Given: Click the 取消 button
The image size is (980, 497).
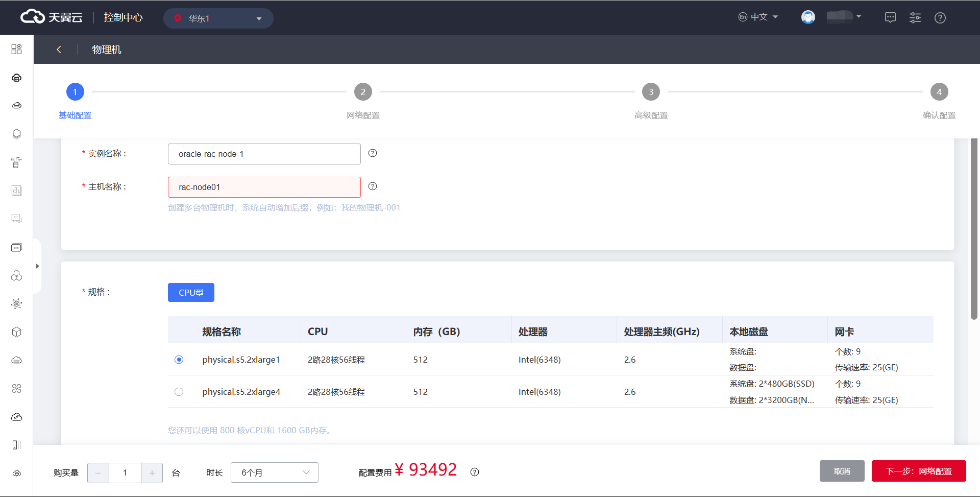Looking at the screenshot, I should (x=842, y=471).
